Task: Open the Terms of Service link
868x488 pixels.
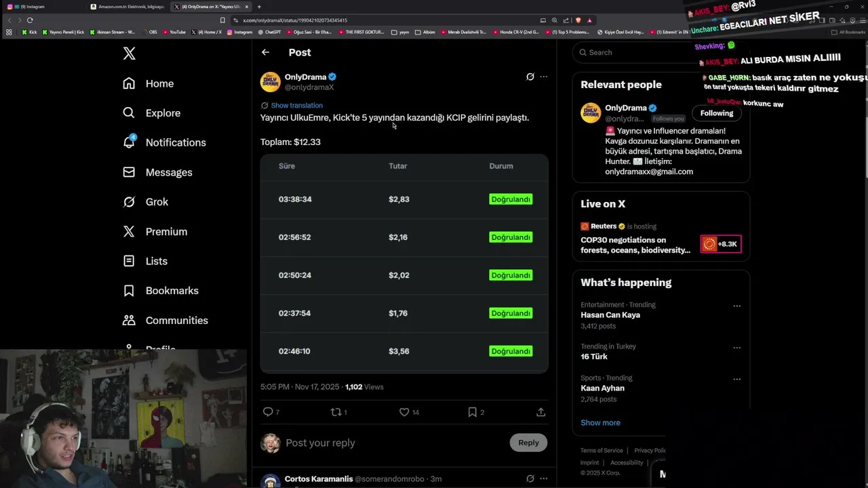Action: (601, 451)
